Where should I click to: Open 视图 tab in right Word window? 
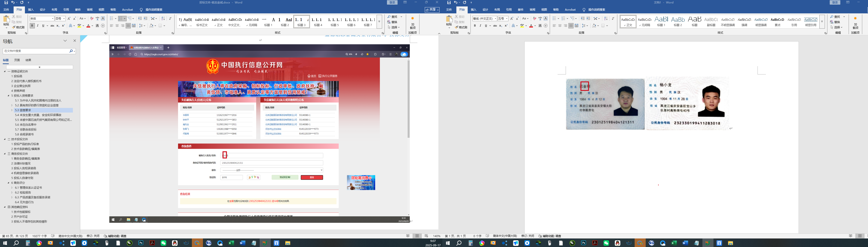[x=544, y=10]
